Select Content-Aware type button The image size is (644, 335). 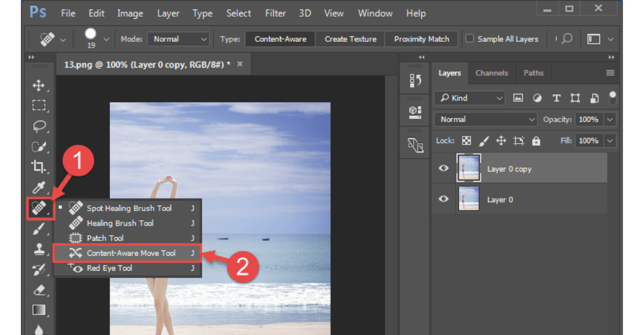click(281, 39)
